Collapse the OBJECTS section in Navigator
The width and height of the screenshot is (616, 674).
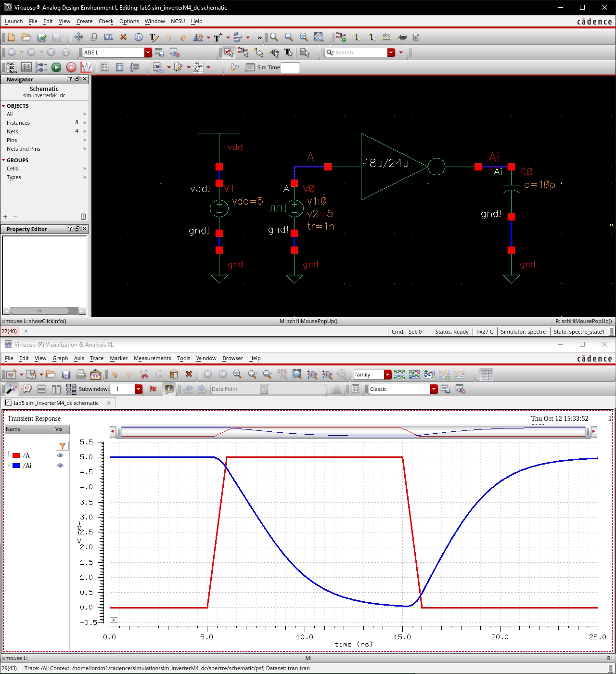4,106
